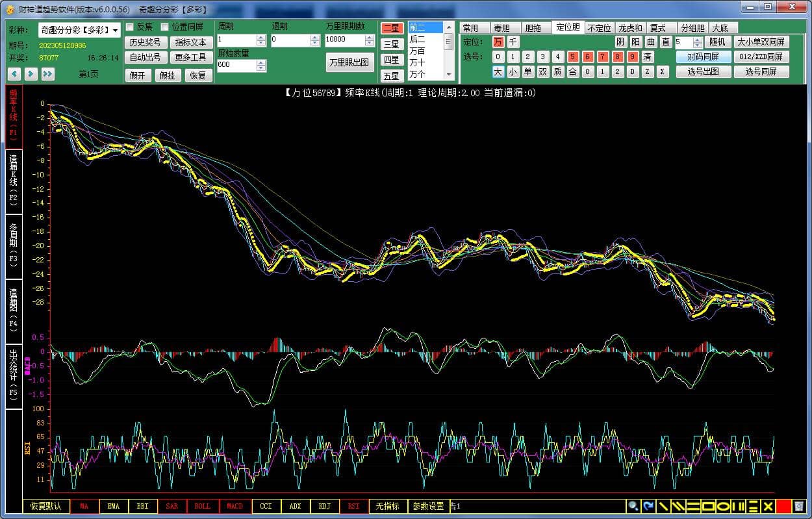Click the 历史奖号 button
This screenshot has width=812, height=519.
(x=145, y=42)
